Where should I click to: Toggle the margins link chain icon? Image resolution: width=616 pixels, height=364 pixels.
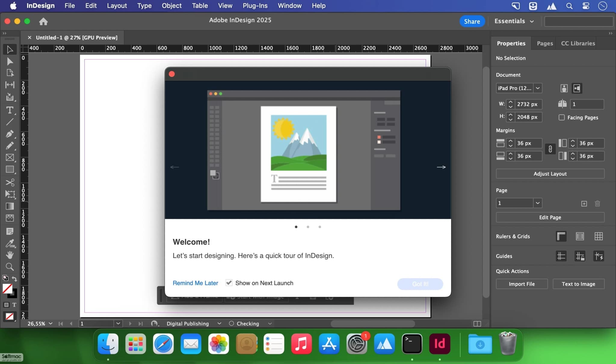pos(550,149)
